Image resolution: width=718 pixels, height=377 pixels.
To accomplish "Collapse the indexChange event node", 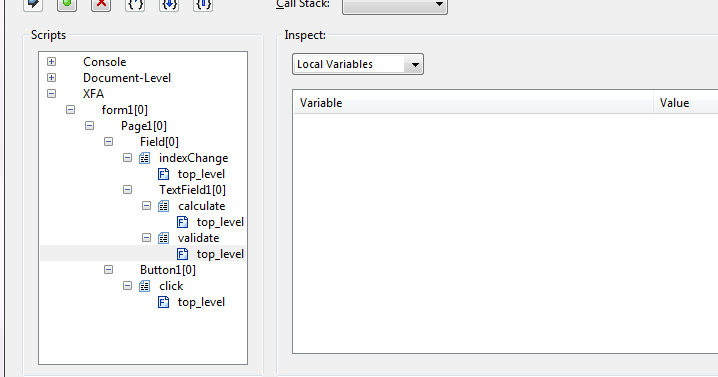I will [128, 158].
